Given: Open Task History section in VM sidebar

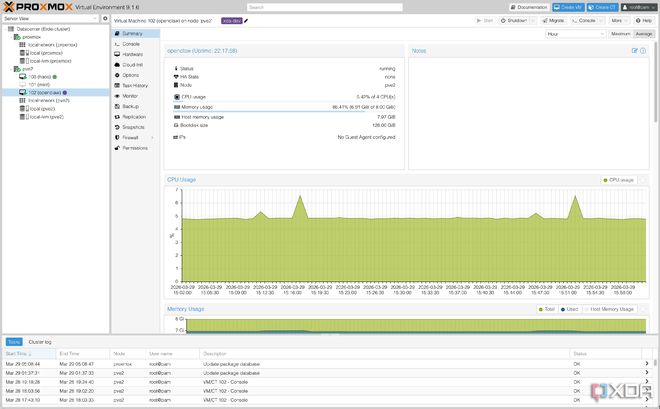Looking at the screenshot, I should [136, 85].
